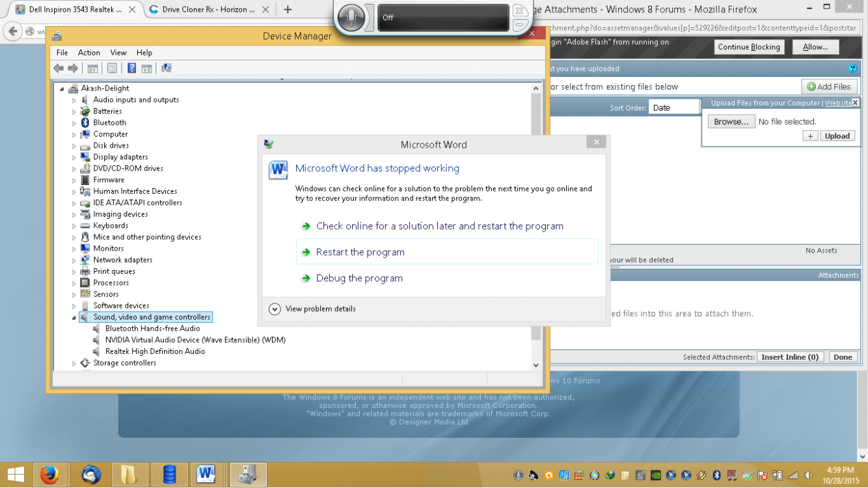
Task: Click the grayed Forward arrow in Device Manager
Action: (x=72, y=68)
